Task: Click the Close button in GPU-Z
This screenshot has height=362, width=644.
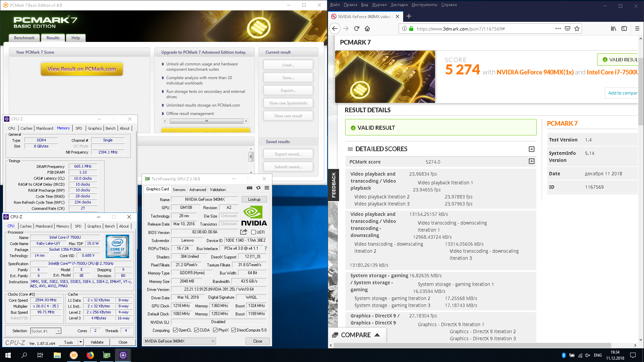Action: pos(258,341)
